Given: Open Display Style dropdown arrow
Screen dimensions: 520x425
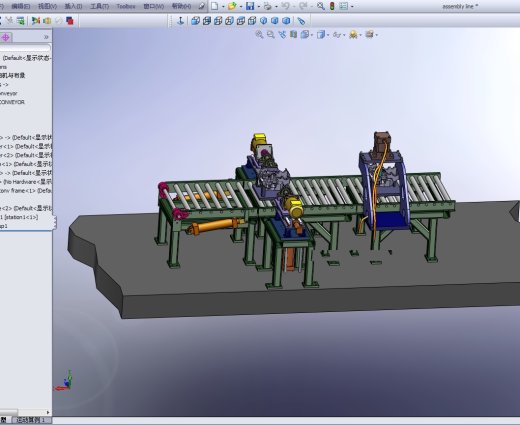Looking at the screenshot, I should [328, 35].
